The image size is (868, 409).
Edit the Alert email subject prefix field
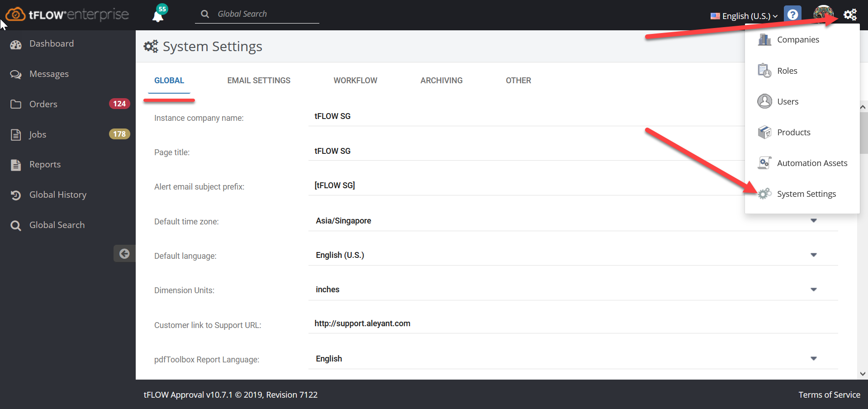[526, 185]
